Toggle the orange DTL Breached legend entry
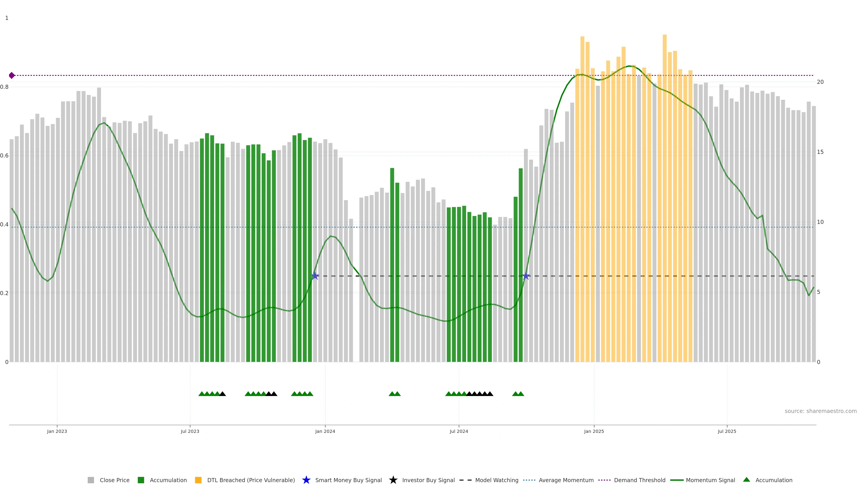Screen dimensions: 868x488 tap(198, 480)
